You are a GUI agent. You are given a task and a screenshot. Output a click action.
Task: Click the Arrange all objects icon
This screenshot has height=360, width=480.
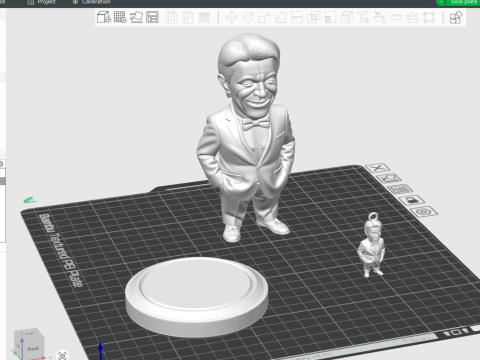[152, 17]
